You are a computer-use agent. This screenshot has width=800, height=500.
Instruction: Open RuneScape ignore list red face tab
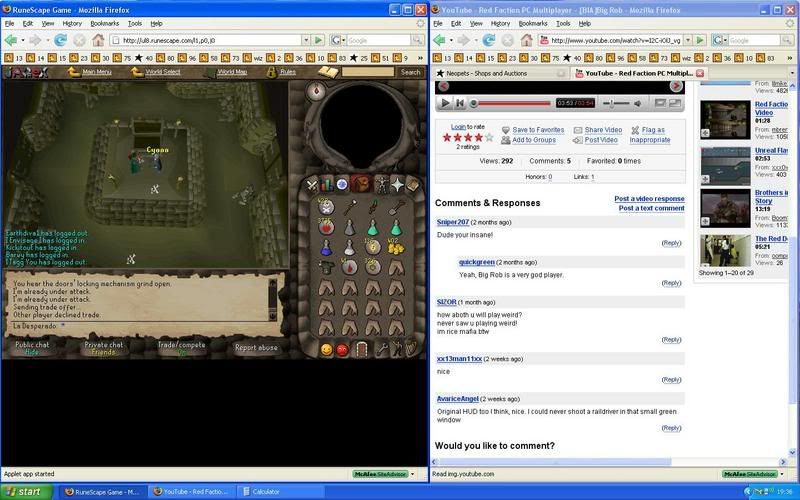click(x=342, y=349)
